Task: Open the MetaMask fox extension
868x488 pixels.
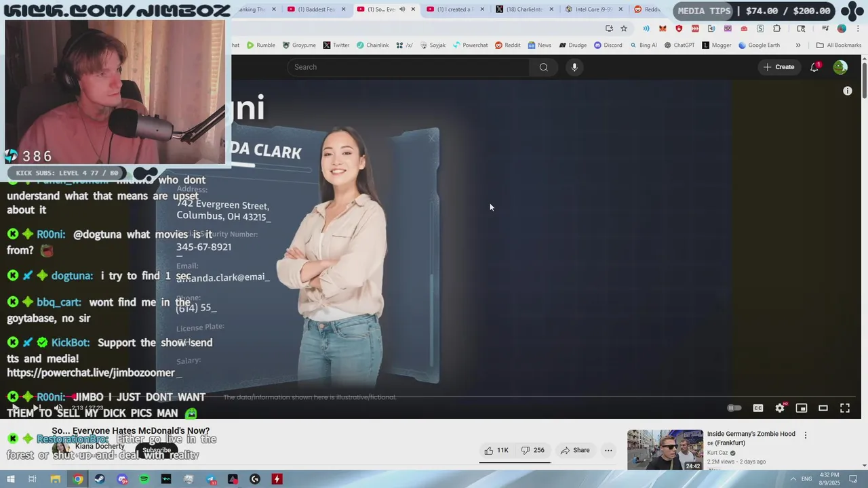Action: point(663,28)
